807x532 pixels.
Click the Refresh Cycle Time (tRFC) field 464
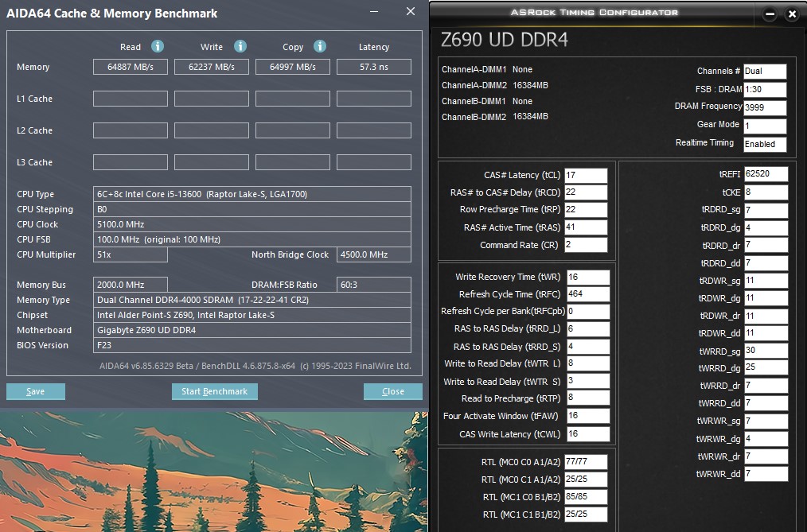tap(588, 294)
